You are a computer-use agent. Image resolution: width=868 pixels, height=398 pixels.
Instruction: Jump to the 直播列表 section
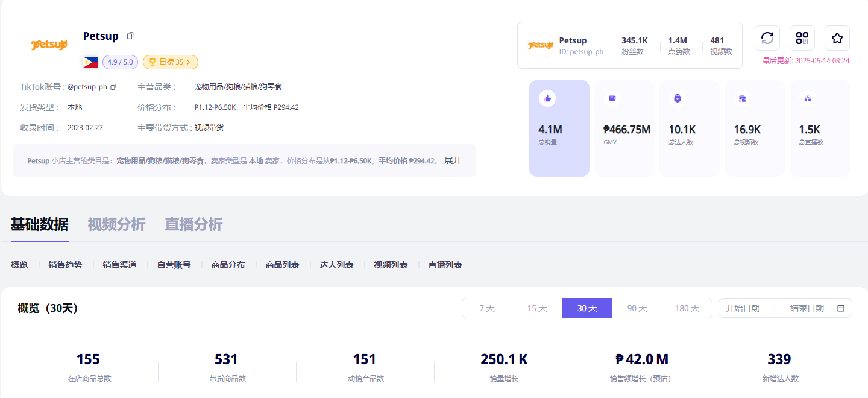click(445, 265)
